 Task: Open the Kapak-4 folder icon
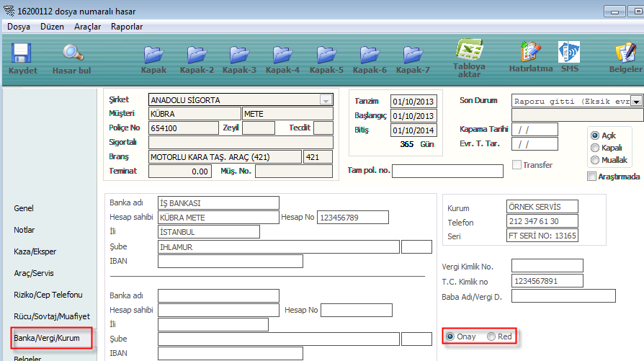coord(282,55)
